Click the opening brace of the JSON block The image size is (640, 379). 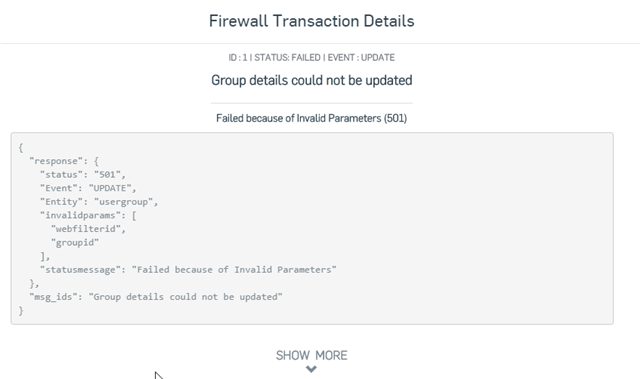pos(21,148)
